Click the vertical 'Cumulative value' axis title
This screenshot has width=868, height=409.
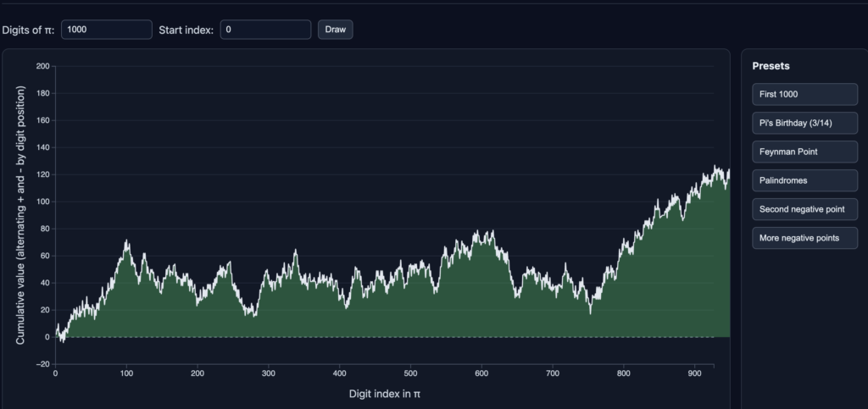20,215
